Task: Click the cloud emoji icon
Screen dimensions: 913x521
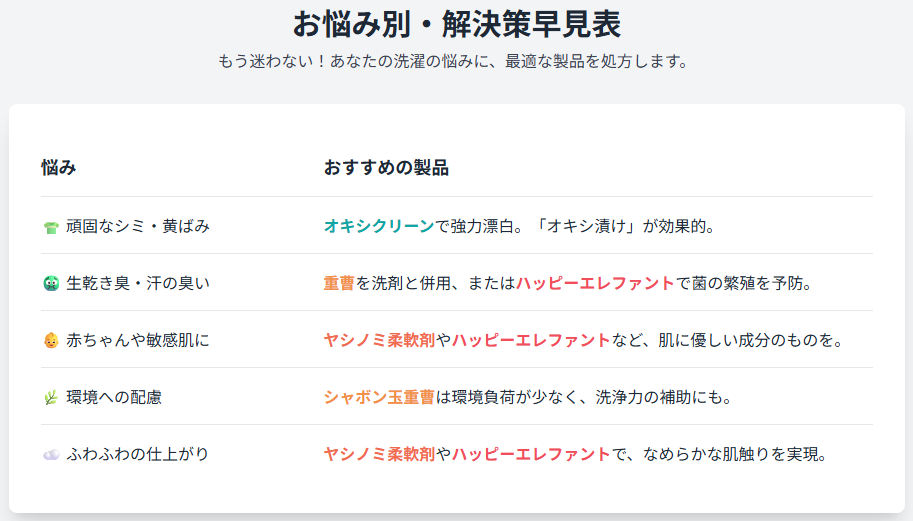Action: (x=51, y=455)
